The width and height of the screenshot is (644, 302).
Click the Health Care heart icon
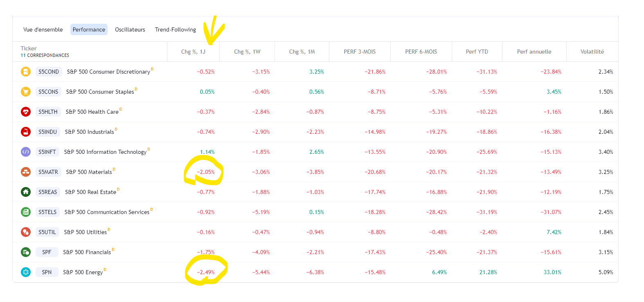[26, 112]
